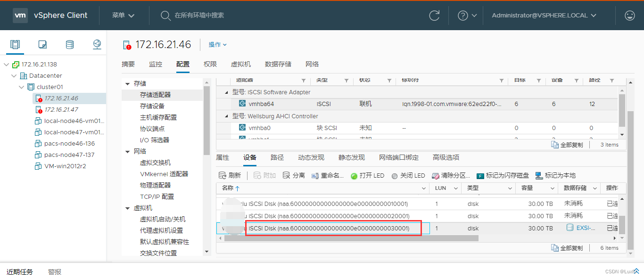Select the vmhba64 adapter row
Image resolution: width=644 pixels, height=278 pixels.
coord(417,104)
